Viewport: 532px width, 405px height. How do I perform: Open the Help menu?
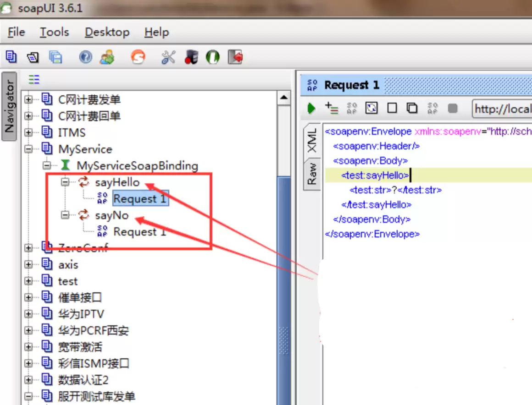tap(156, 32)
